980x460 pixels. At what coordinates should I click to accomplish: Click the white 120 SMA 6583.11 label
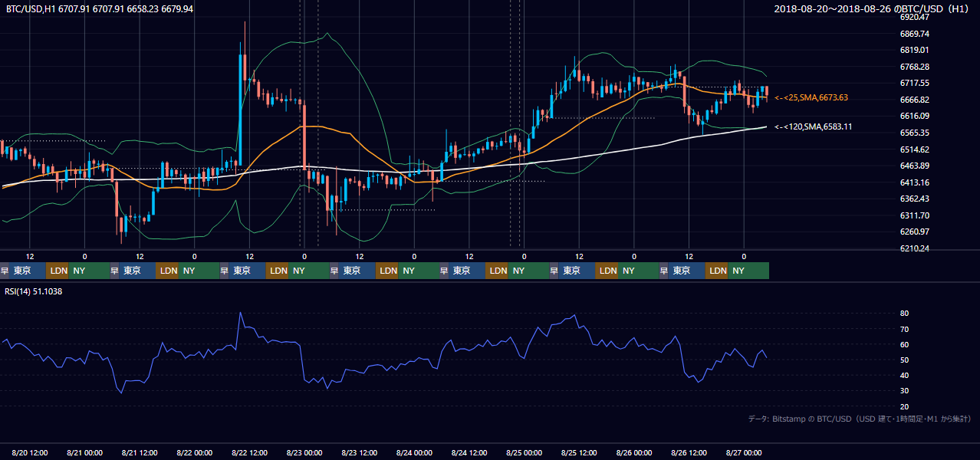pos(814,127)
